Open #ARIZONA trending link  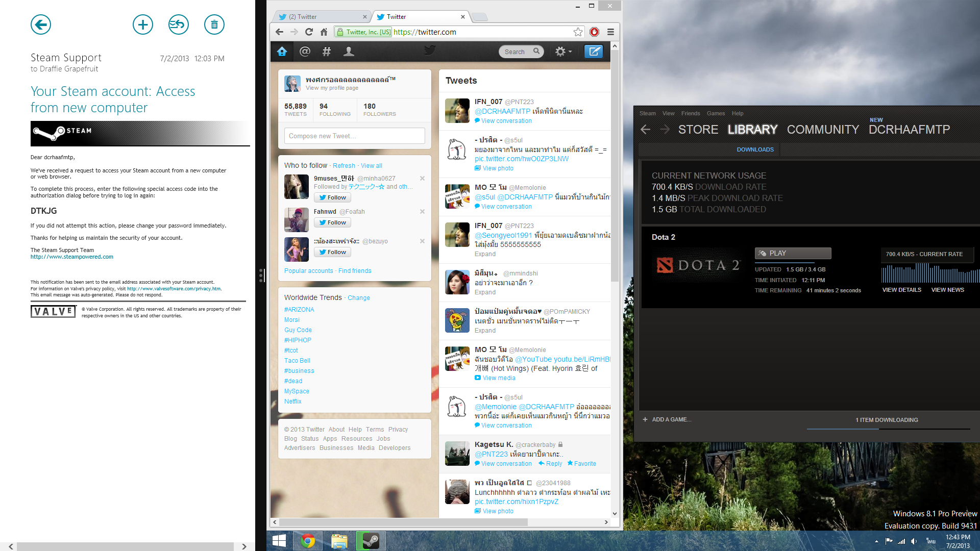(299, 310)
